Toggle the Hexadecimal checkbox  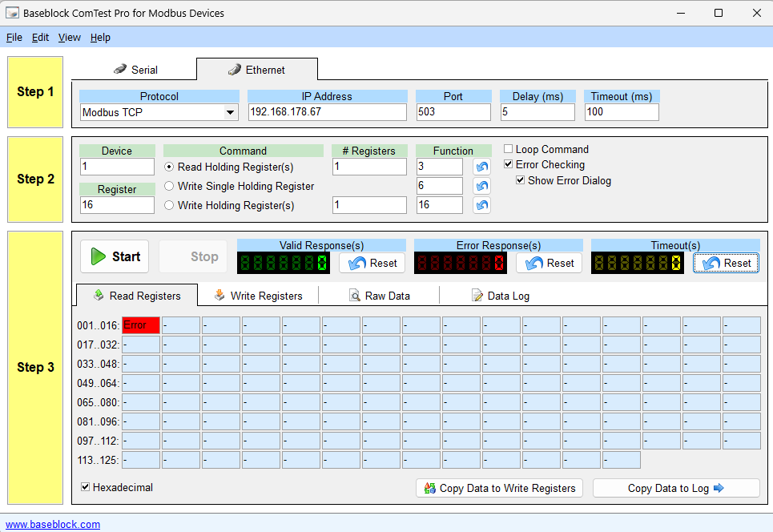pyautogui.click(x=85, y=487)
